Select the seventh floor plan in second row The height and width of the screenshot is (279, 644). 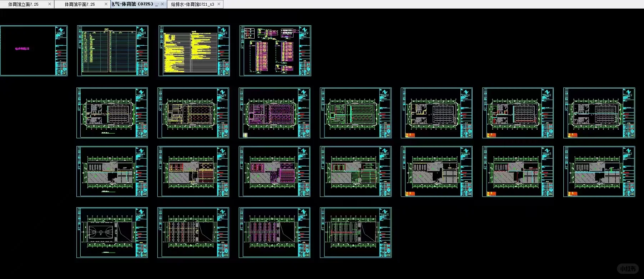pos(599,113)
